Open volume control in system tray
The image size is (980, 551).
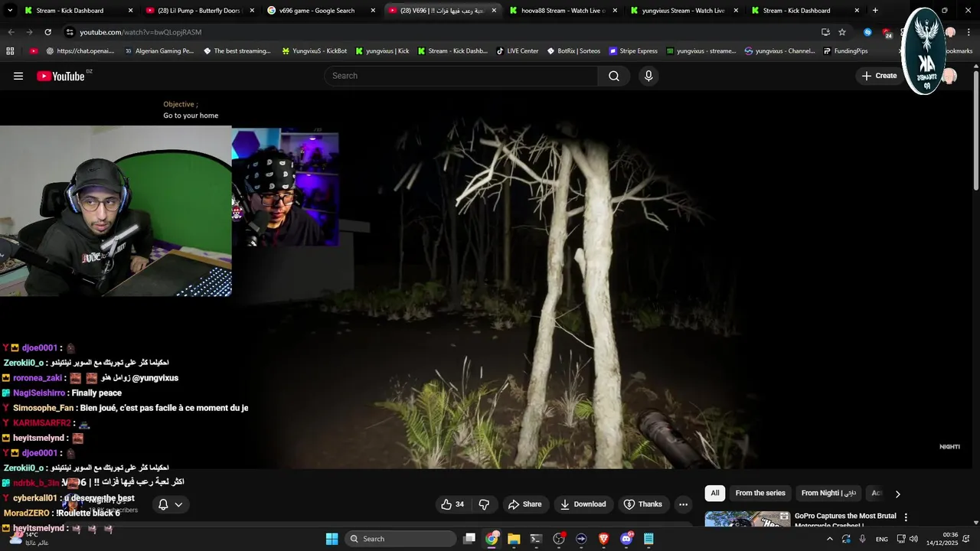pyautogui.click(x=913, y=539)
